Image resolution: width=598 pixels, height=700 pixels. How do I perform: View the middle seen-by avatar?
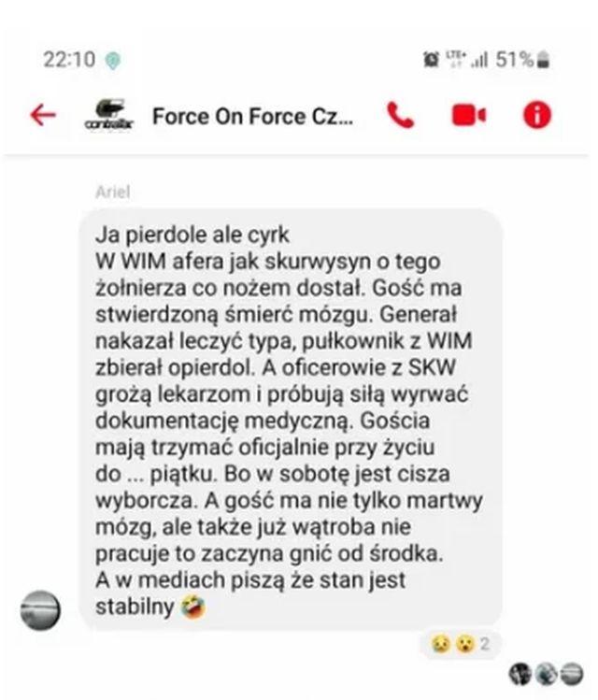[547, 673]
